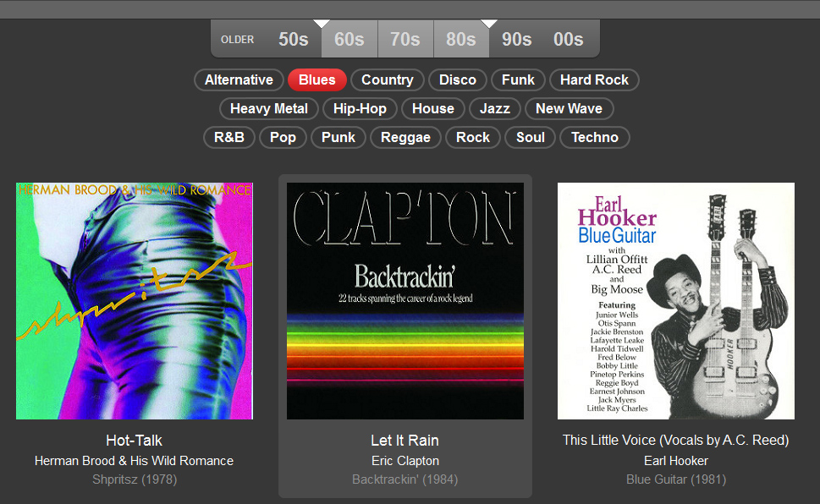Open the Clapton Backtrackin' album cover

[x=405, y=300]
